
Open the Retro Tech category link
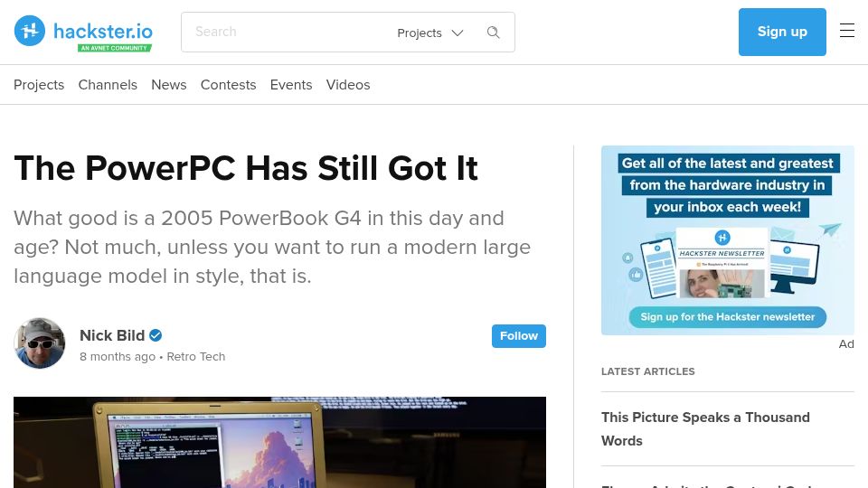click(196, 357)
